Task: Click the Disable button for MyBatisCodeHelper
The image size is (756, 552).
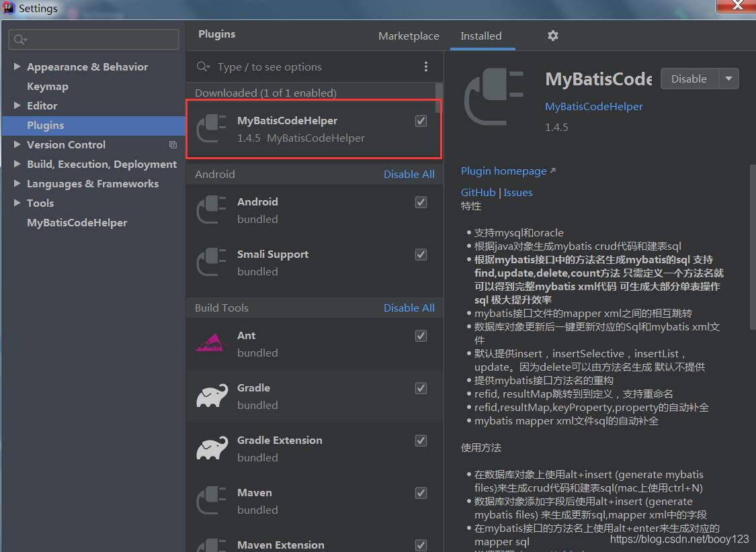Action: click(x=689, y=79)
